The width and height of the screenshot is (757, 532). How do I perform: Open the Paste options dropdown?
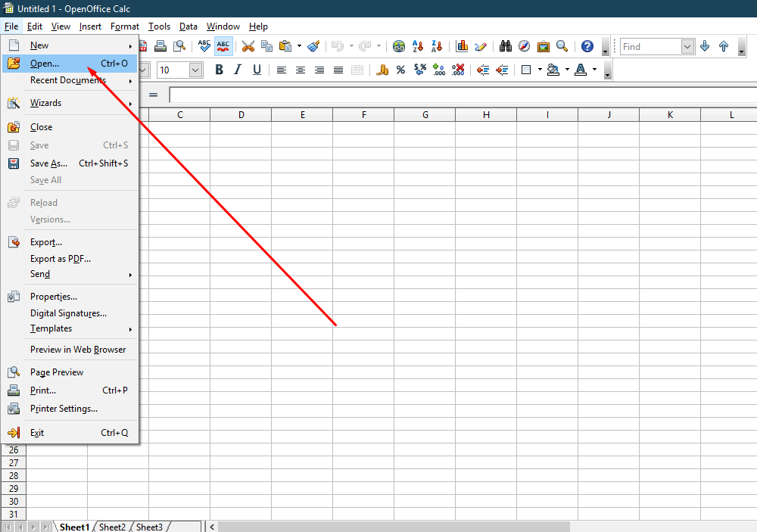coord(298,45)
